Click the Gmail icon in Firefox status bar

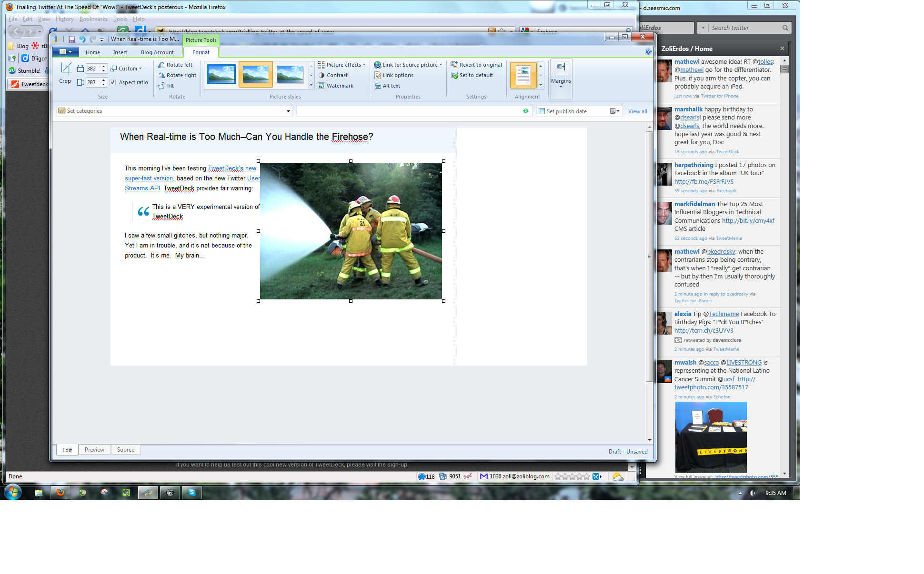click(x=484, y=476)
